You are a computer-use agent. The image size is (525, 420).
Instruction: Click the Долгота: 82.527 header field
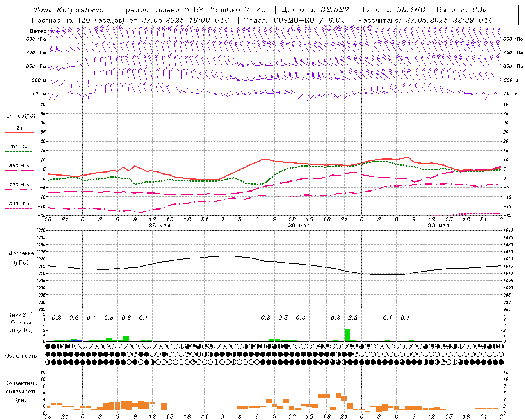coord(315,10)
